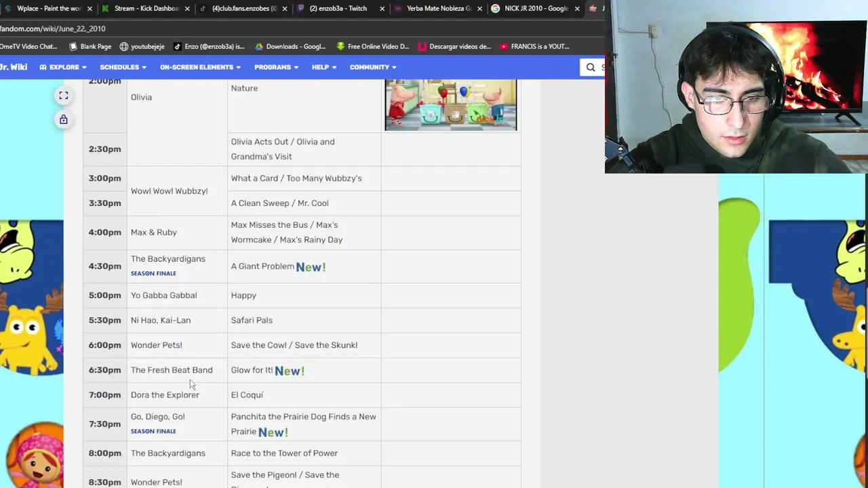This screenshot has height=488, width=868.
Task: Open the FRANCIS YouTube bookmark
Action: (x=534, y=47)
